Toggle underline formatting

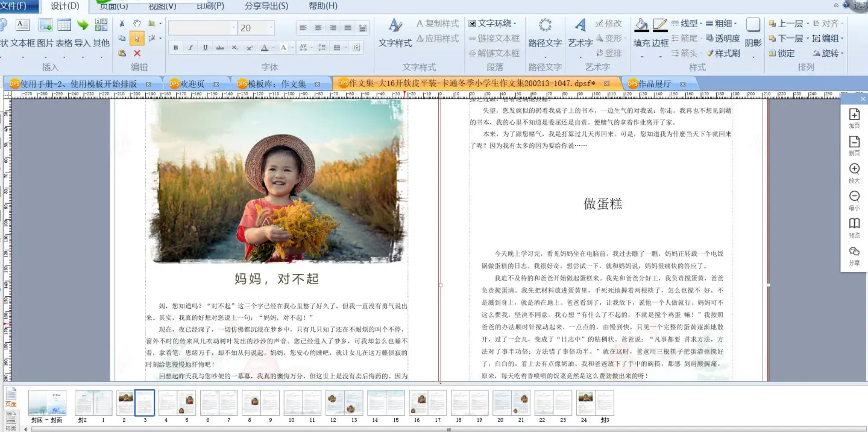click(205, 48)
